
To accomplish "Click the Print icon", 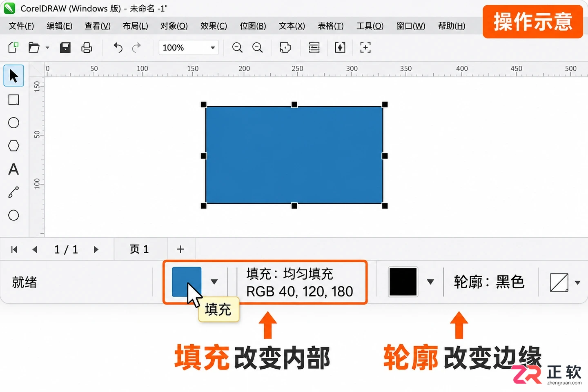I will pyautogui.click(x=87, y=48).
